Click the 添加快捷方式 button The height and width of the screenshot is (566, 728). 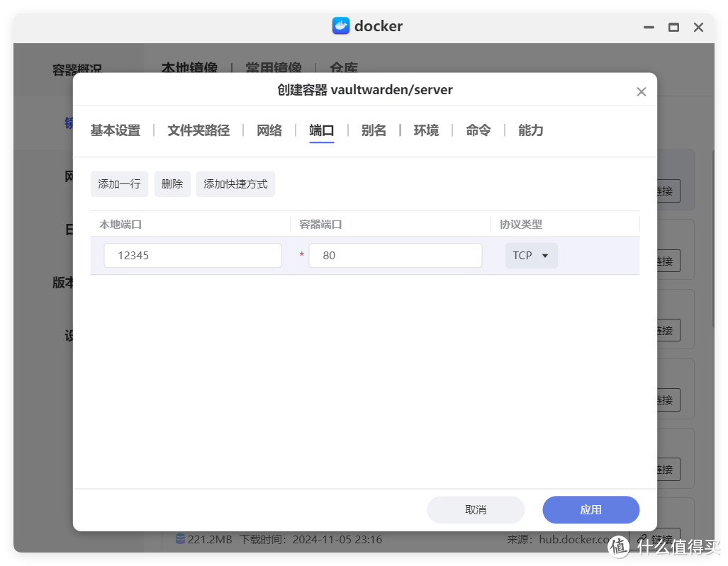click(235, 184)
